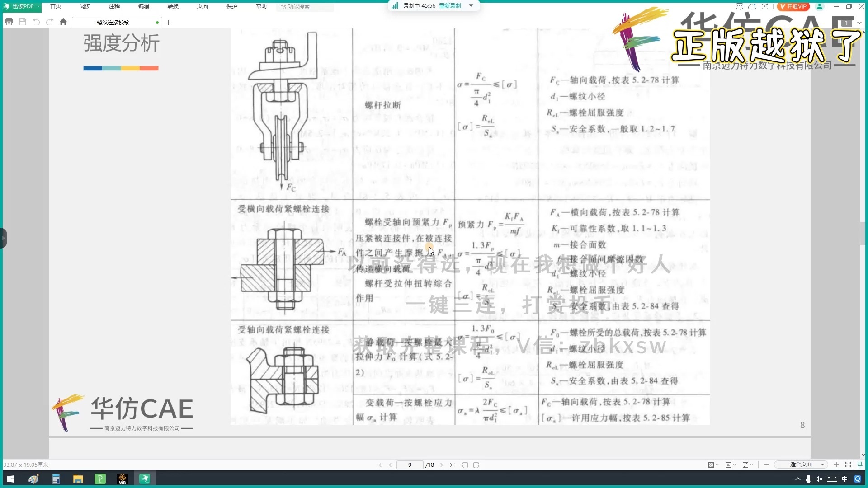Toggle Windows microphone tray icon
The width and height of the screenshot is (868, 488).
808,479
